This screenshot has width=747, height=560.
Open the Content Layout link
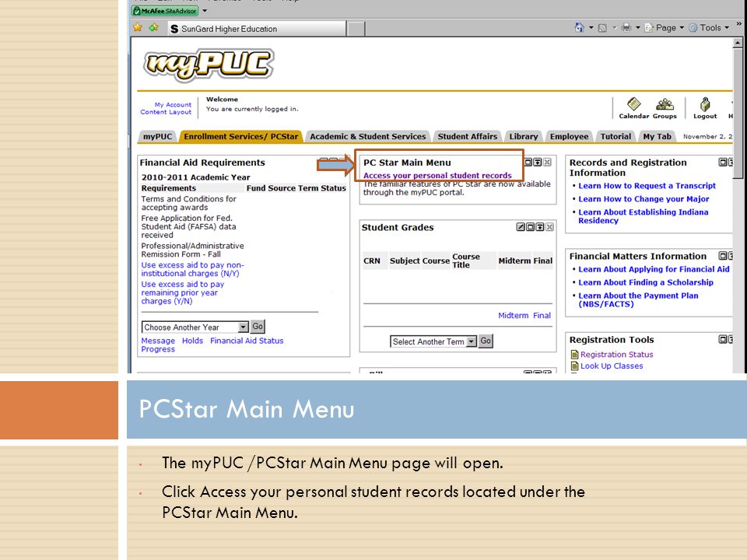coord(166,112)
